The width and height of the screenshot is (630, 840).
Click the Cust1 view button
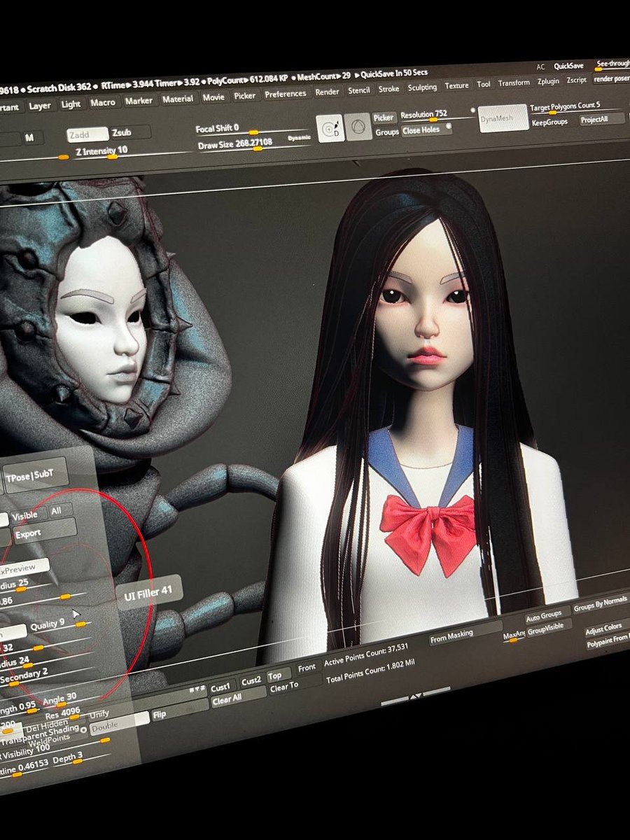coord(220,687)
